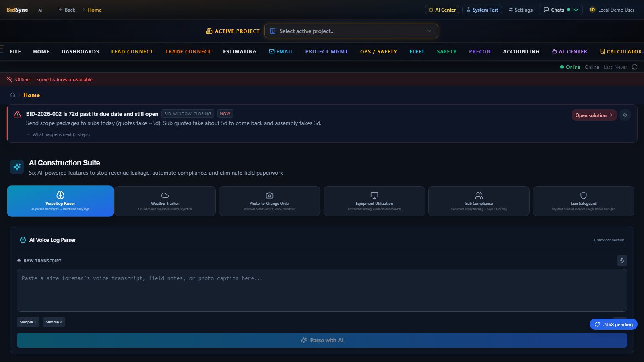644x362 pixels.
Task: Select the Lien Safeguard card
Action: 584,201
